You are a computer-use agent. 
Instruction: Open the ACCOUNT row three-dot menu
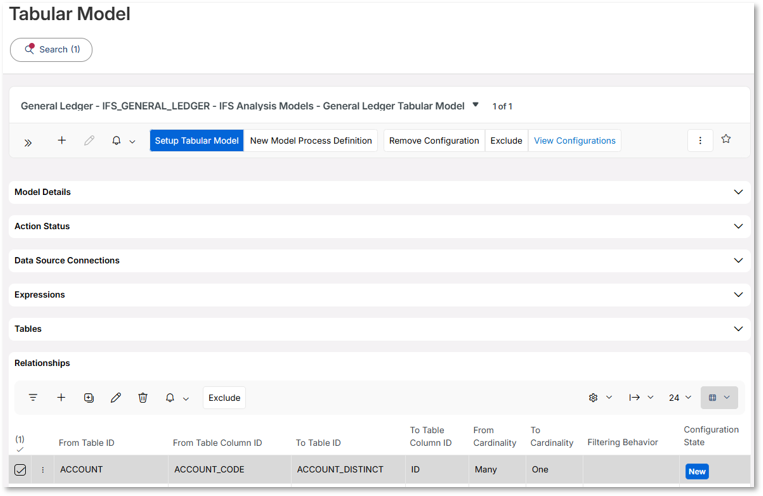coord(43,470)
